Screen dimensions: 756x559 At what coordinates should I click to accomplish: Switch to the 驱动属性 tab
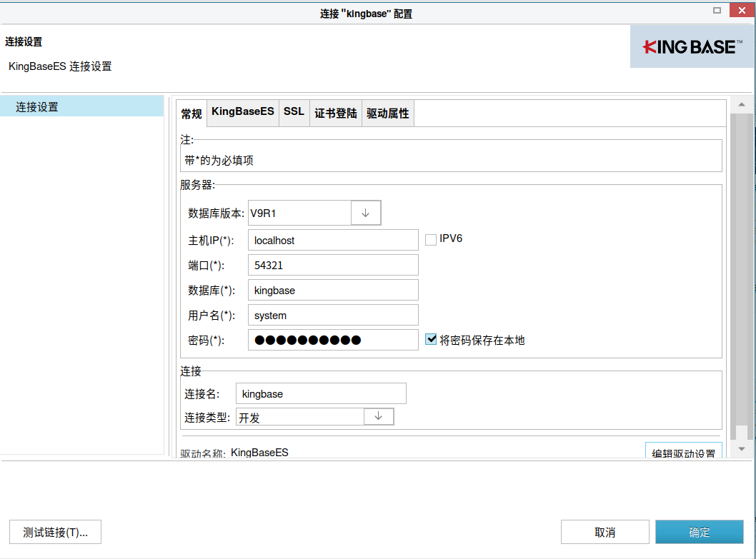(387, 112)
